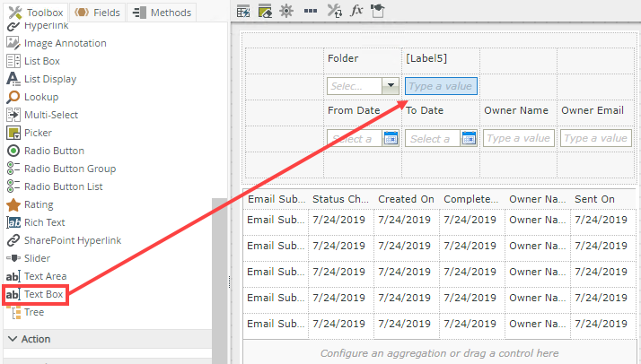Open the To Date calendar picker
Screen dimensions: 641x364
click(469, 139)
